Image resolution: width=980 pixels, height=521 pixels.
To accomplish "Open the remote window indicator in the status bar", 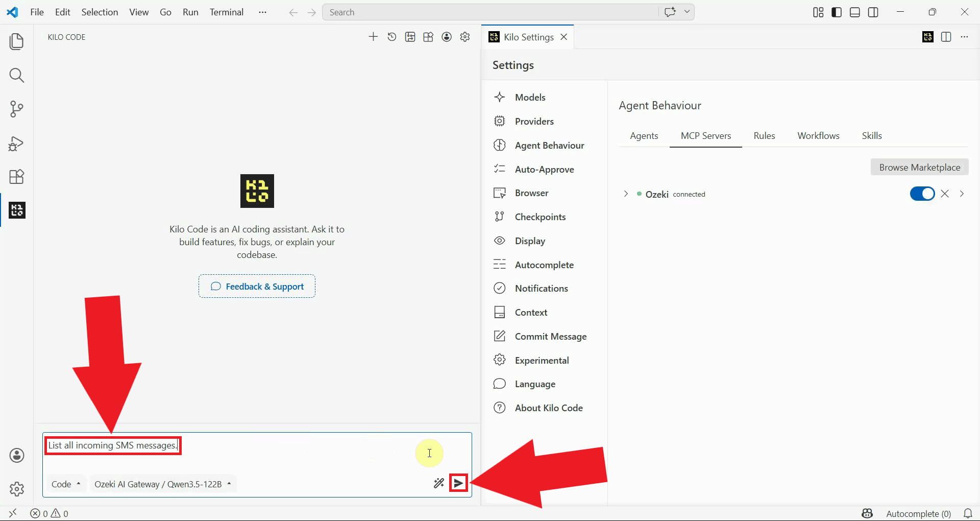I will (x=13, y=513).
